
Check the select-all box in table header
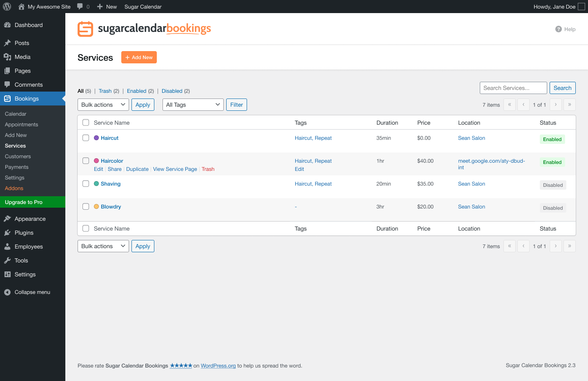[86, 123]
